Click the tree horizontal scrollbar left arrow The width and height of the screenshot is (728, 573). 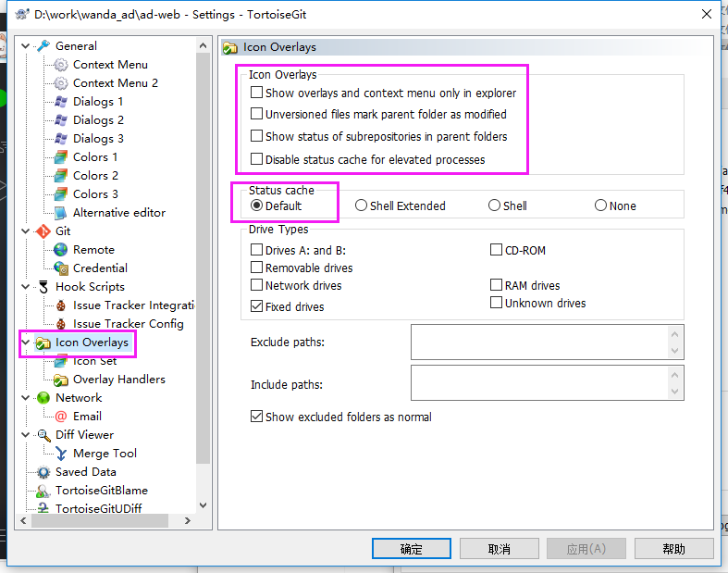click(x=23, y=521)
